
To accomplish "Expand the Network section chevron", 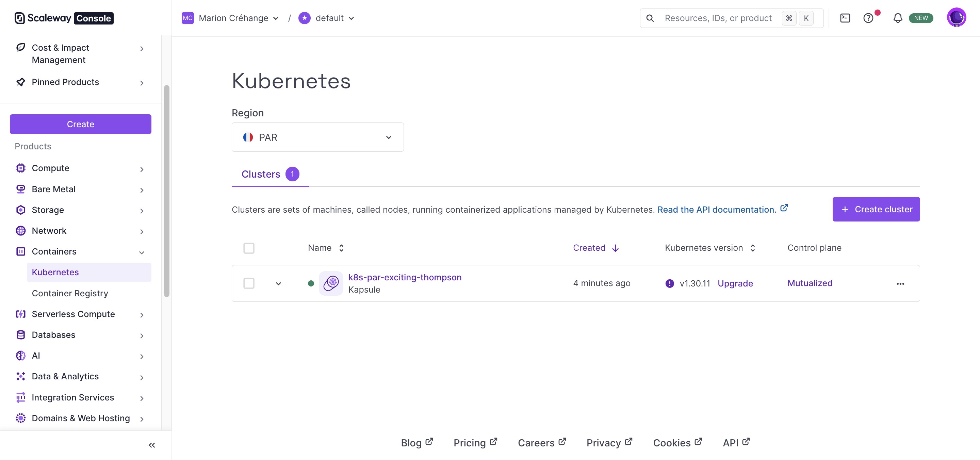I will click(x=142, y=232).
